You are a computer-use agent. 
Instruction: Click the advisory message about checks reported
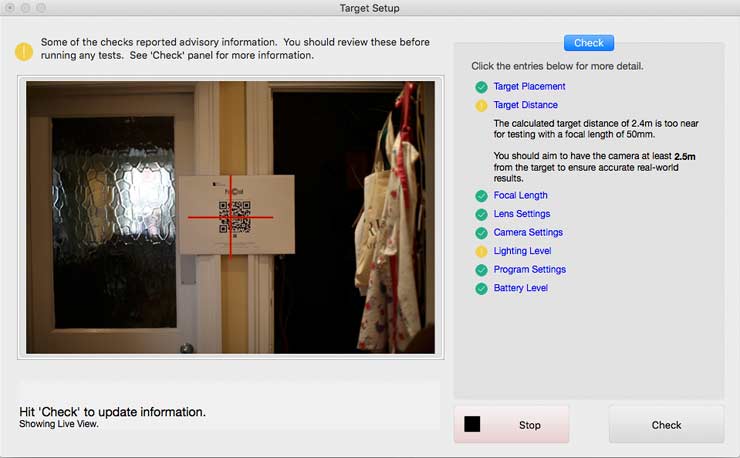[235, 49]
